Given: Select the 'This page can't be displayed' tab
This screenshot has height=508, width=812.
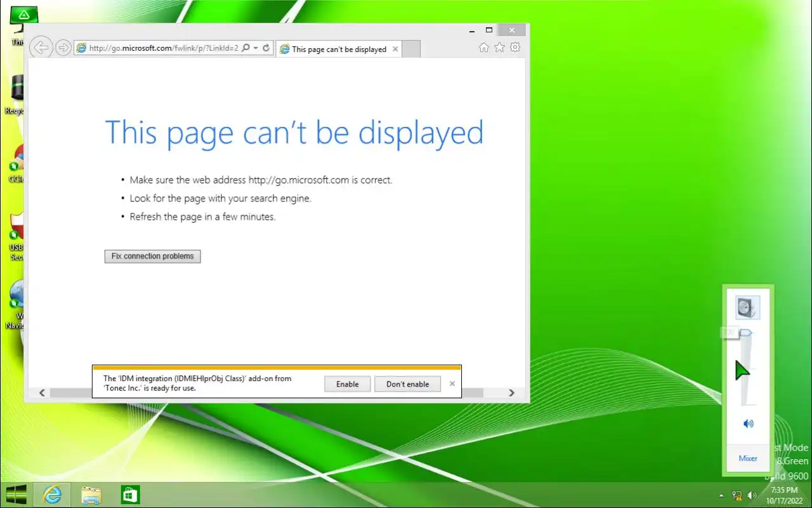Looking at the screenshot, I should pyautogui.click(x=339, y=49).
